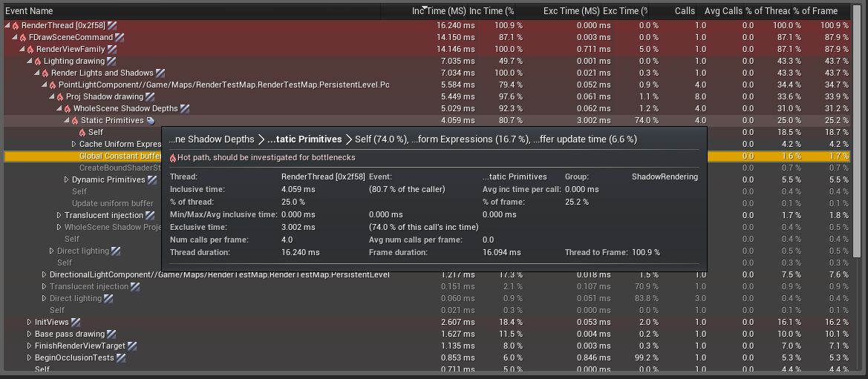Click the striped icon after Base pass drawing
868x379 pixels.
[111, 334]
